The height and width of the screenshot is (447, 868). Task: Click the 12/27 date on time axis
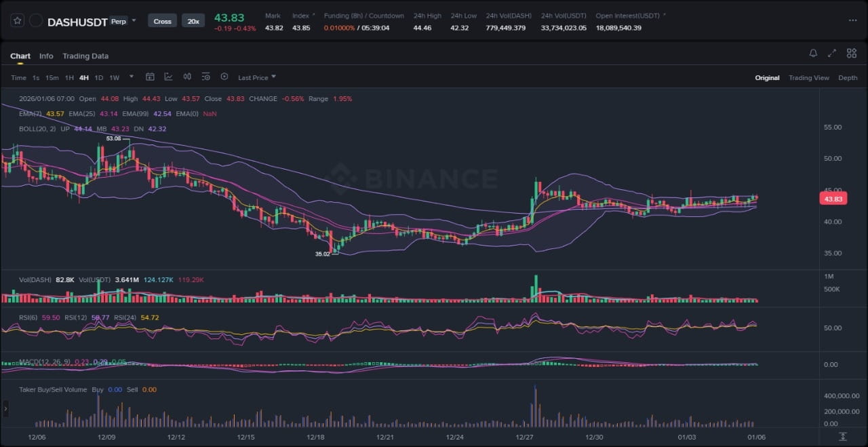click(524, 437)
